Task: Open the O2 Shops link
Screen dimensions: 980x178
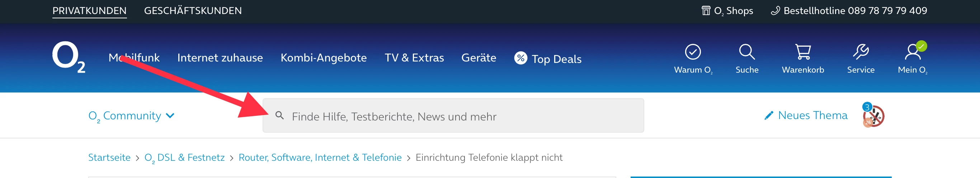Action: 727,11
